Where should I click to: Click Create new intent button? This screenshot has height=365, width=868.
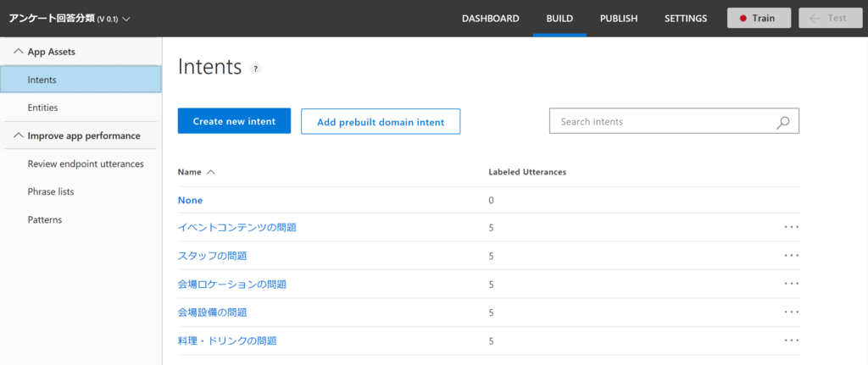coord(234,121)
